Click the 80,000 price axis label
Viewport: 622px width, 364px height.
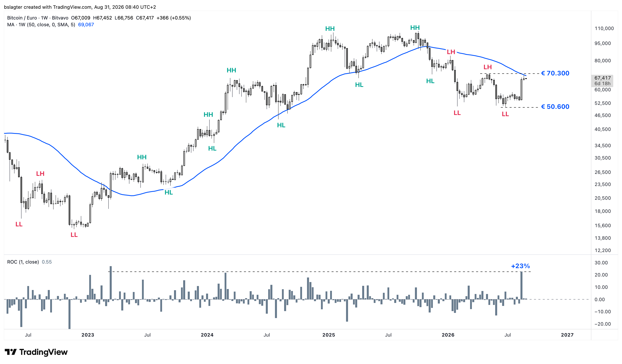tap(603, 60)
